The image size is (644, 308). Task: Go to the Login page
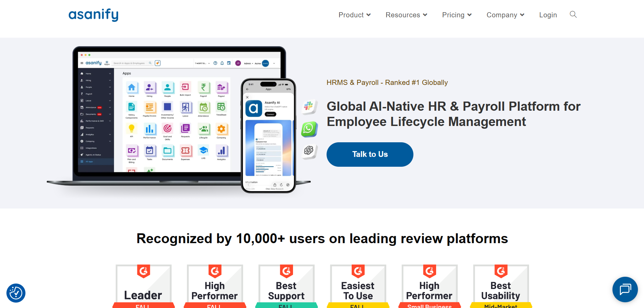[x=548, y=15]
